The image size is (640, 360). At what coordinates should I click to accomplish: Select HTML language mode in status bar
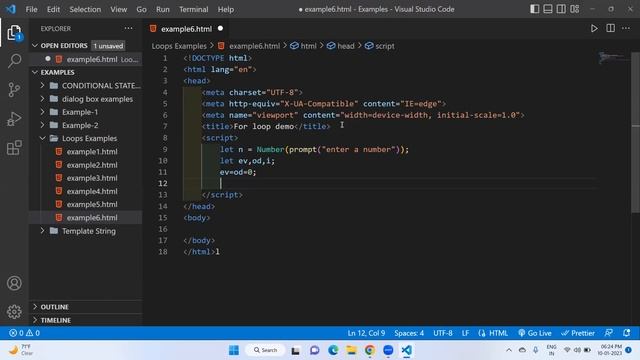(x=498, y=333)
